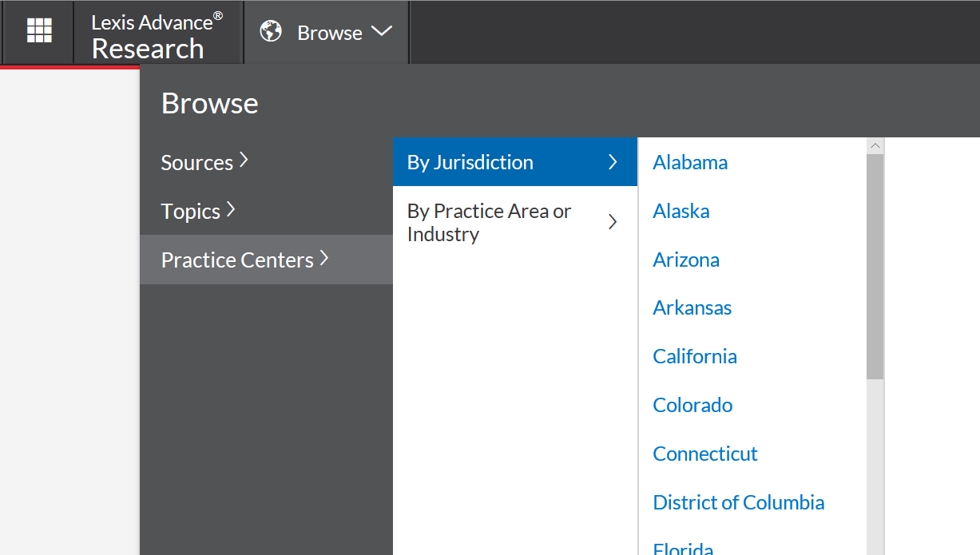980x555 pixels.
Task: Click the jurisdiction list scrollbar thumb
Action: [875, 267]
